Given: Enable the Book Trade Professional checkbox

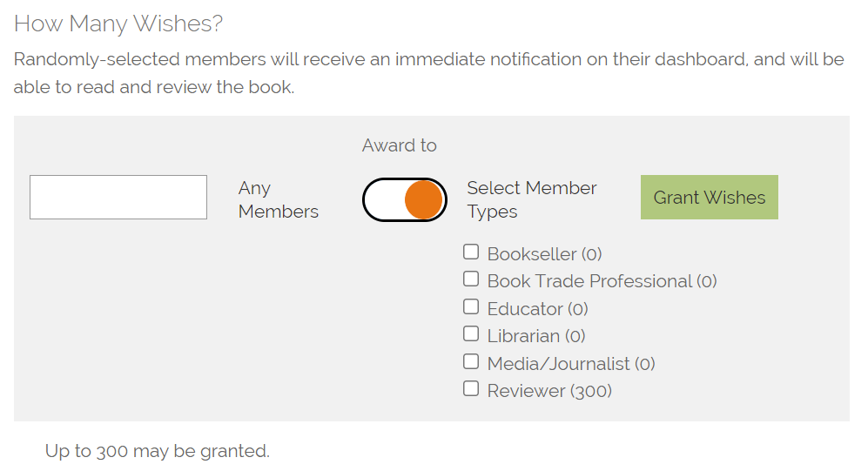Looking at the screenshot, I should 471,279.
